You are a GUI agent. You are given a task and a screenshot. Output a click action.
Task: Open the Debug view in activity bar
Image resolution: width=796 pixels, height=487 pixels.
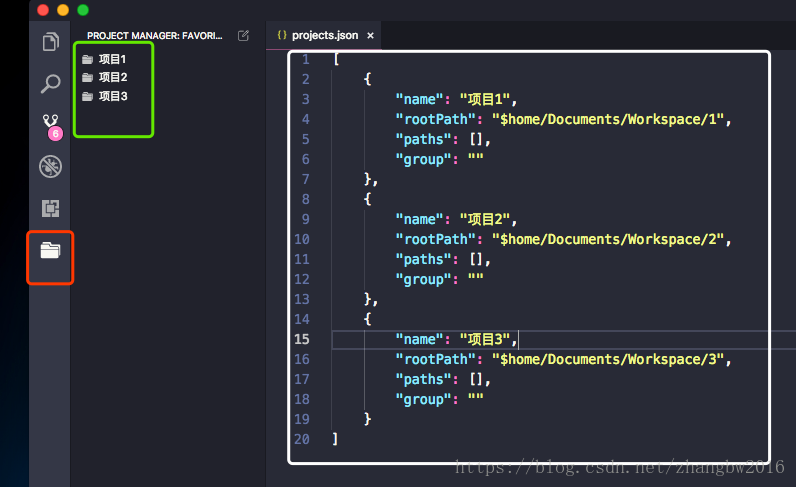pyautogui.click(x=50, y=167)
